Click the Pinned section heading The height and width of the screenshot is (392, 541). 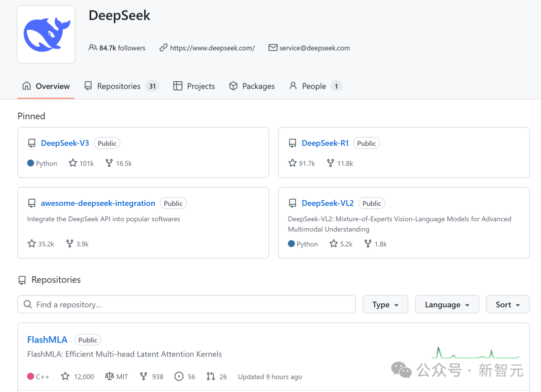click(32, 116)
